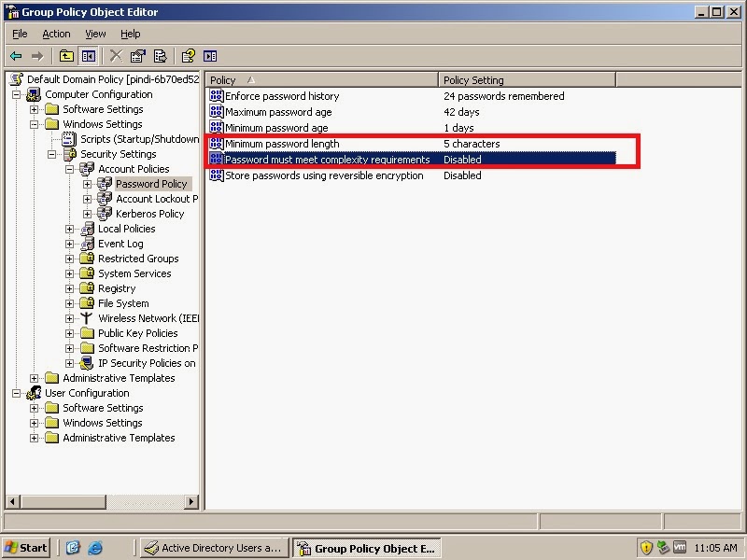Click the 42 days setting value
The width and height of the screenshot is (747, 560).
[461, 112]
